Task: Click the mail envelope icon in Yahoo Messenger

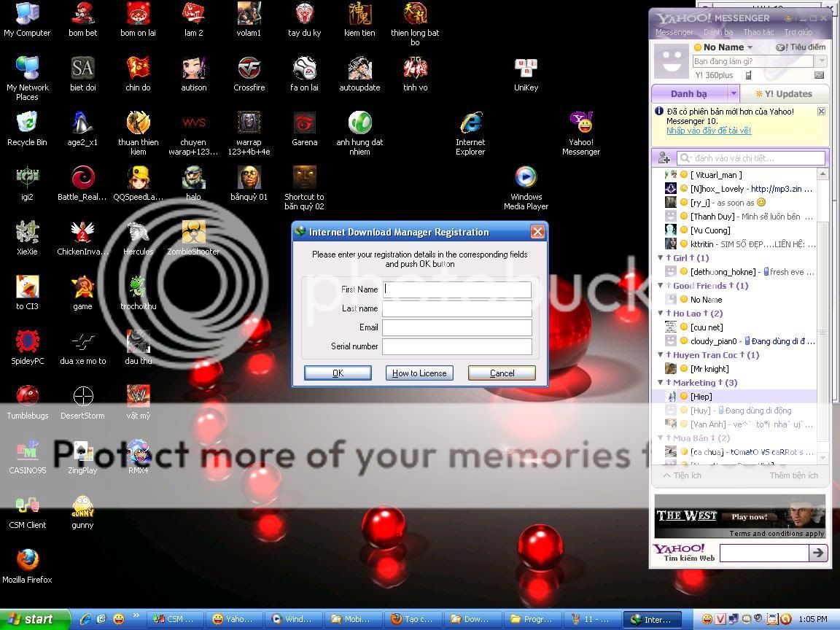Action: click(819, 75)
